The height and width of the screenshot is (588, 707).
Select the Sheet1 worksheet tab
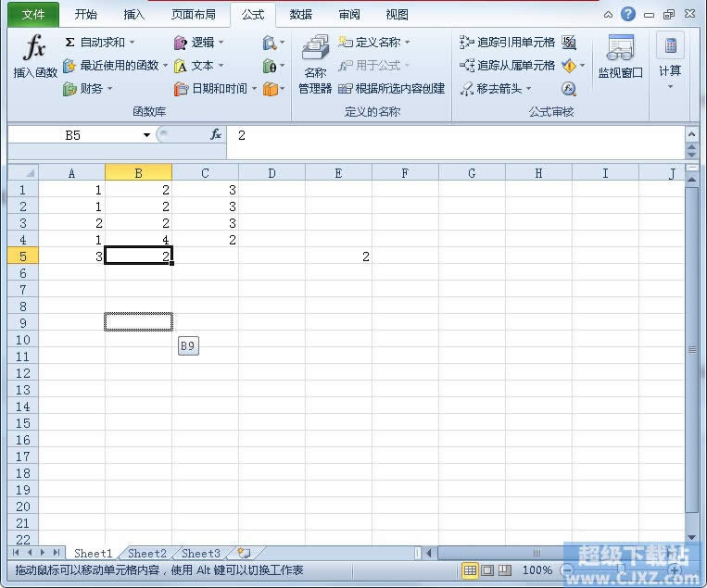93,553
